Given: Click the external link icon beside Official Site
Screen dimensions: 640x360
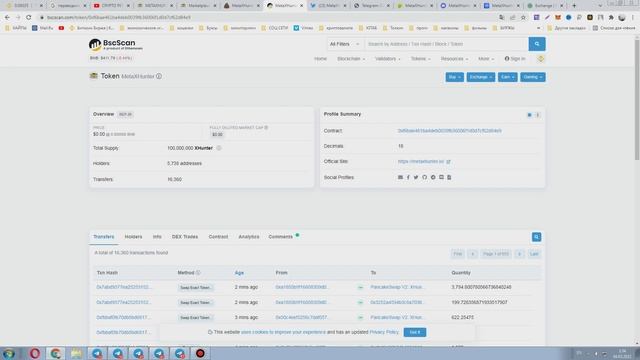Looking at the screenshot, I should [448, 162].
